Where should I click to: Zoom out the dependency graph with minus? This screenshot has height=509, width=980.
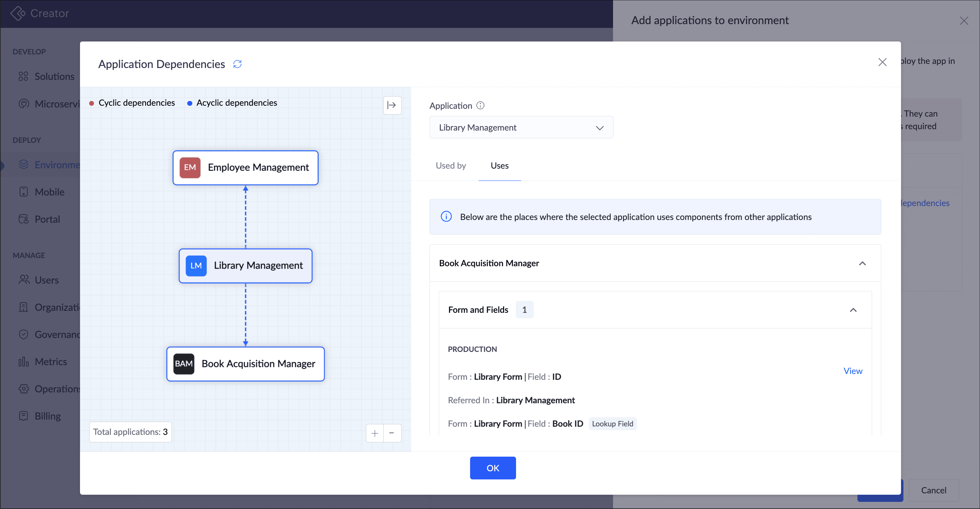(392, 433)
